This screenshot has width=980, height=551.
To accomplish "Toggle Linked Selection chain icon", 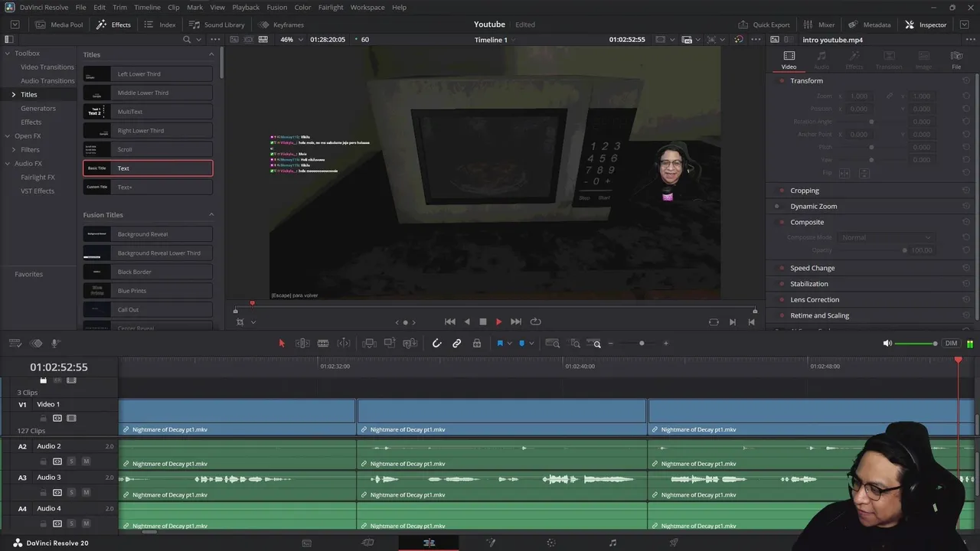I will (x=457, y=344).
